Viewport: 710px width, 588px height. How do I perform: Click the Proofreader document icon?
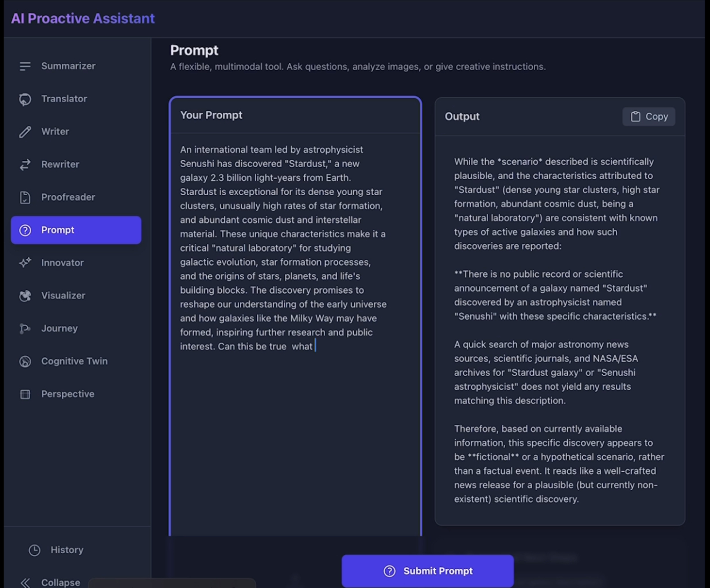tap(25, 197)
